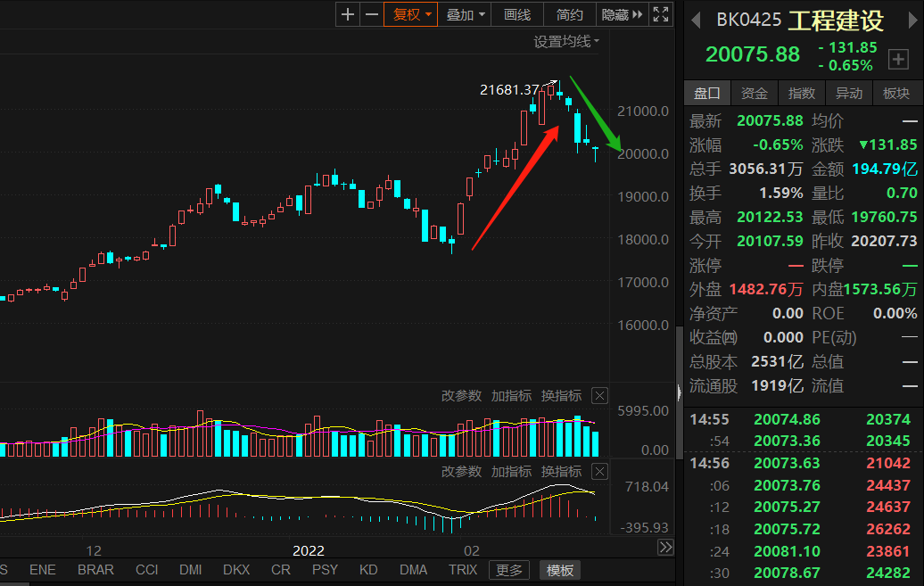Add 工程建设 to watchlist with plus box
Image resolution: width=924 pixels, height=586 pixels.
898,60
